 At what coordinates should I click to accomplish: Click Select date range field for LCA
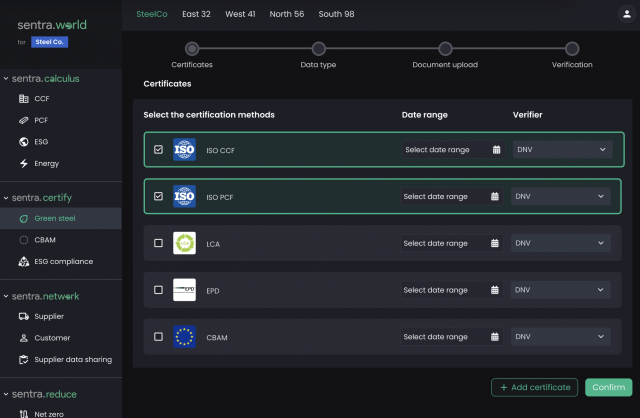[x=452, y=243]
